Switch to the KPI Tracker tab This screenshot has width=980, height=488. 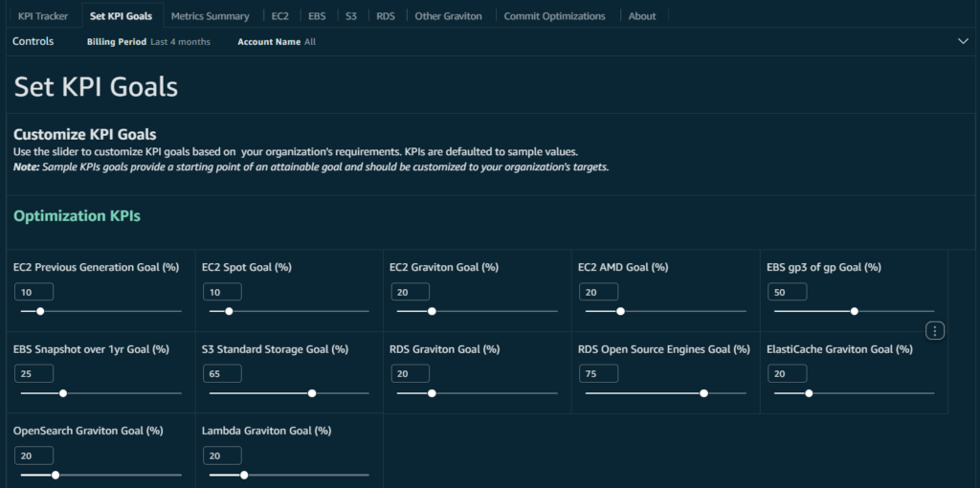(43, 16)
